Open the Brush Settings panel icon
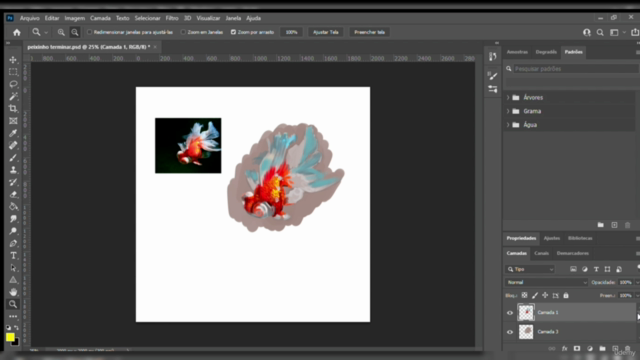 493,76
